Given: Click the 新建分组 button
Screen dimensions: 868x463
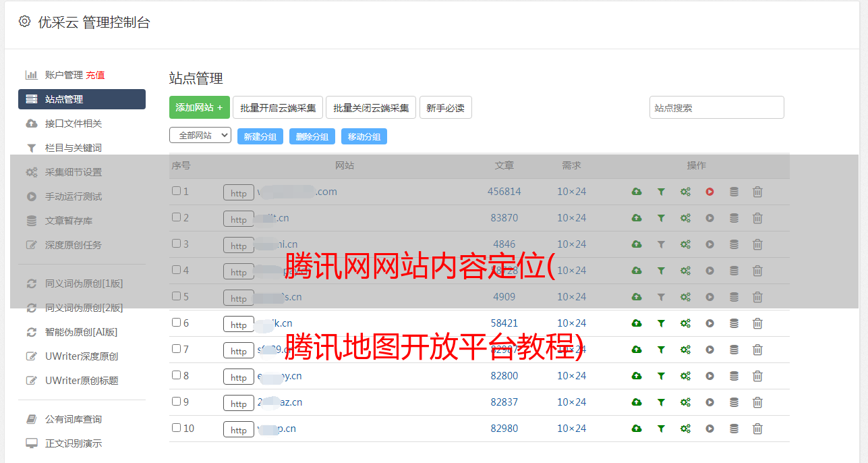Looking at the screenshot, I should click(260, 136).
